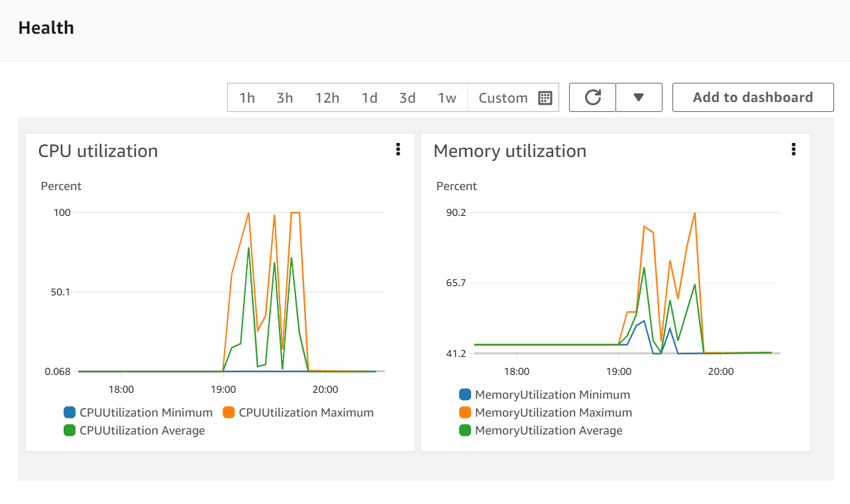Refresh the dashboard metrics
This screenshot has height=504, width=850.
click(x=592, y=97)
